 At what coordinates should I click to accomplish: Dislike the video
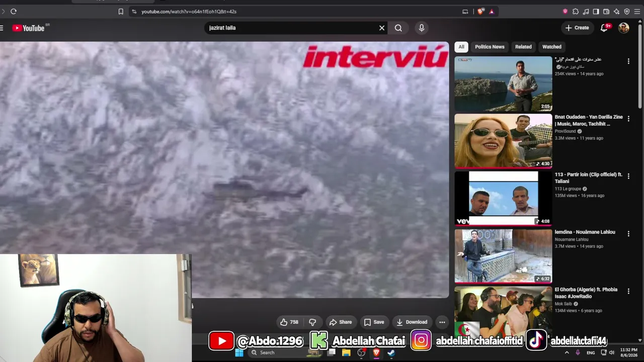coord(312,322)
